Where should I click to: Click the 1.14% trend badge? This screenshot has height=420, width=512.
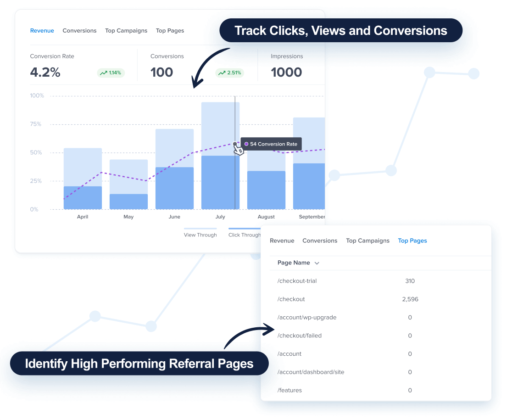(111, 73)
